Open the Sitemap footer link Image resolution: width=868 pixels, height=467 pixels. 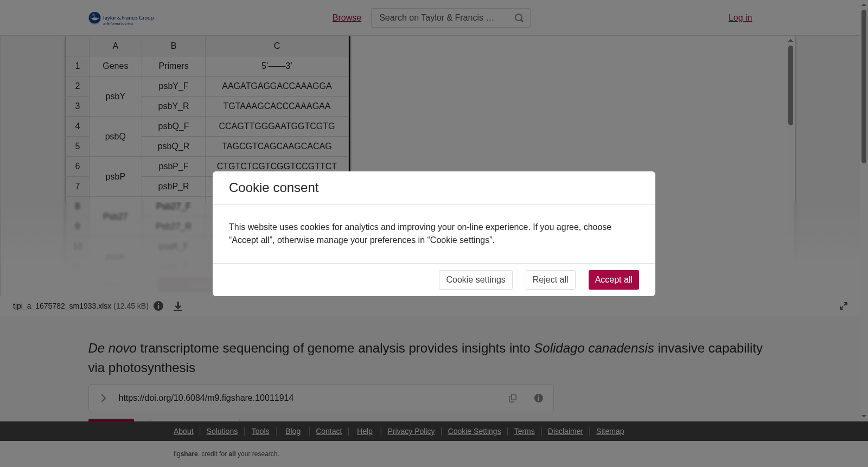tap(610, 431)
